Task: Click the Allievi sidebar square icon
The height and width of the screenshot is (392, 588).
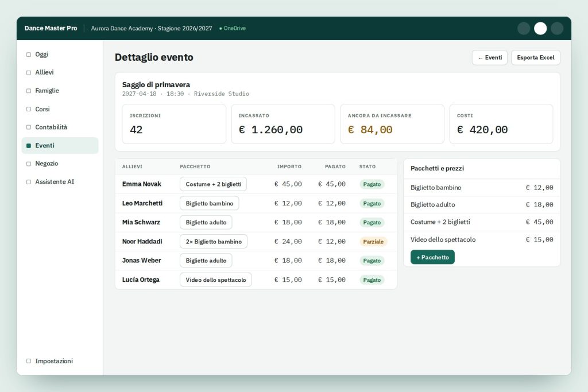Action: (29, 72)
